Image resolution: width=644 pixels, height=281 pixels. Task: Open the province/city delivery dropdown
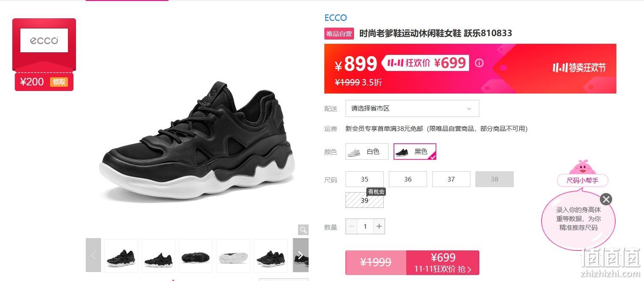pos(412,108)
